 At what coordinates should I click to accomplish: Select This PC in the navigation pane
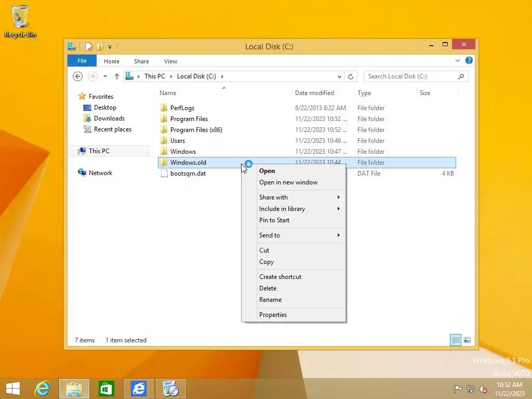click(99, 151)
